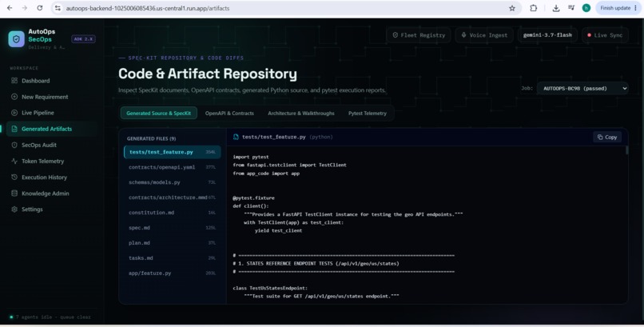Open Live Pipeline page

pyautogui.click(x=52, y=113)
